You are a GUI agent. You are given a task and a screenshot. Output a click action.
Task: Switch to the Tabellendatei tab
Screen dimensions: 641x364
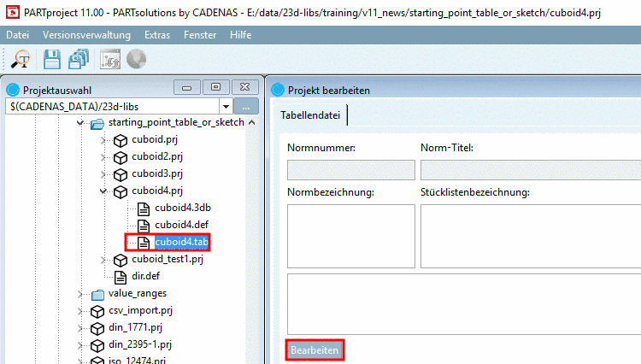310,115
